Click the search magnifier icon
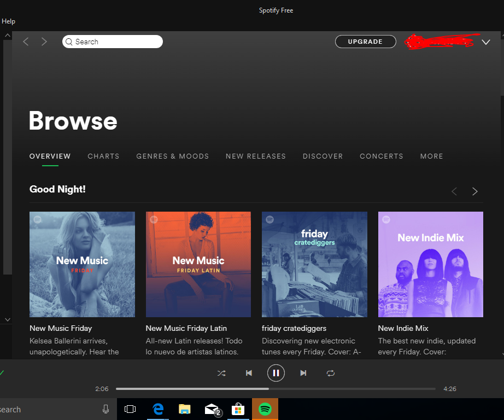Image resolution: width=504 pixels, height=420 pixels. [x=69, y=42]
